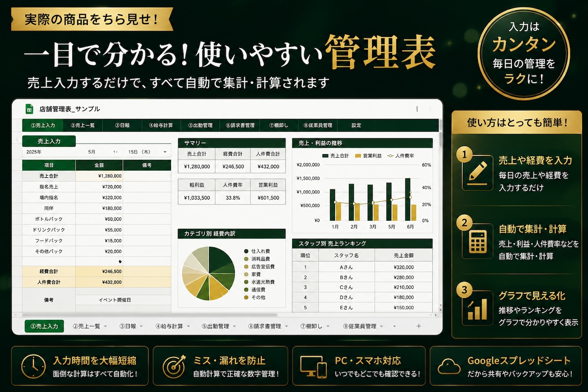Screen dimensions: 588x392
Task: Click the ¥280,000 sales amount for Bさん
Action: coord(403,277)
